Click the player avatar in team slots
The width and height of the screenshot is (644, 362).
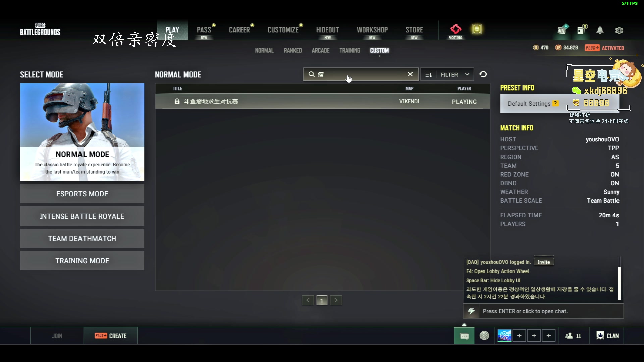tap(504, 336)
